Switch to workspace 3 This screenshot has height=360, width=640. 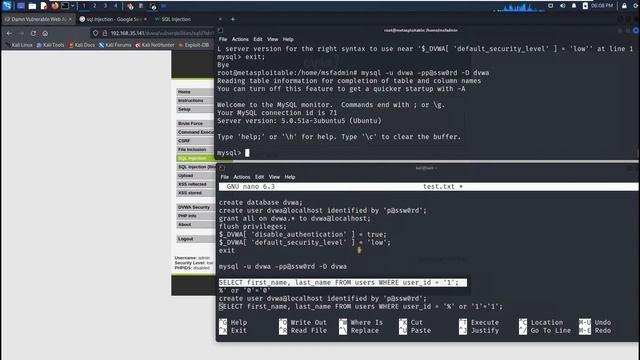click(x=105, y=6)
